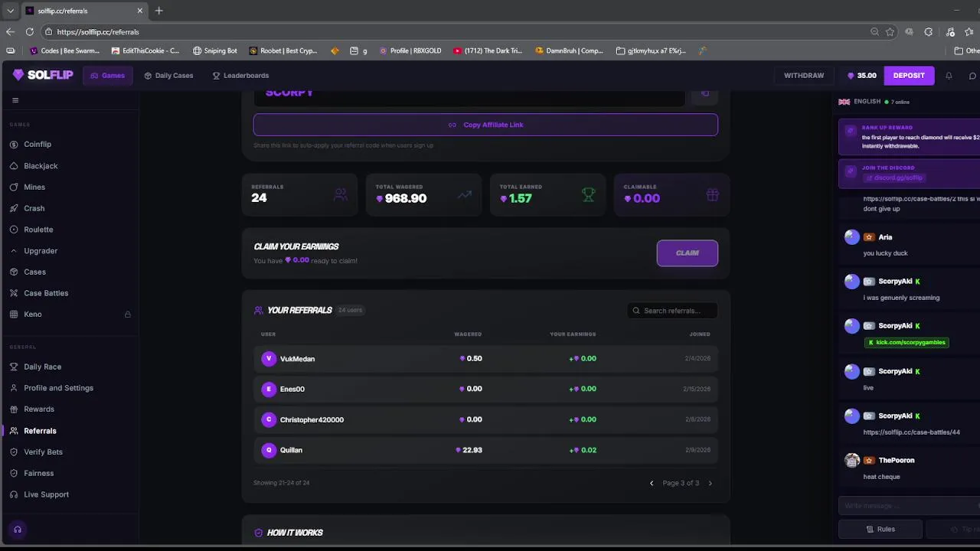
Task: Switch to the Games tab
Action: coord(107,76)
